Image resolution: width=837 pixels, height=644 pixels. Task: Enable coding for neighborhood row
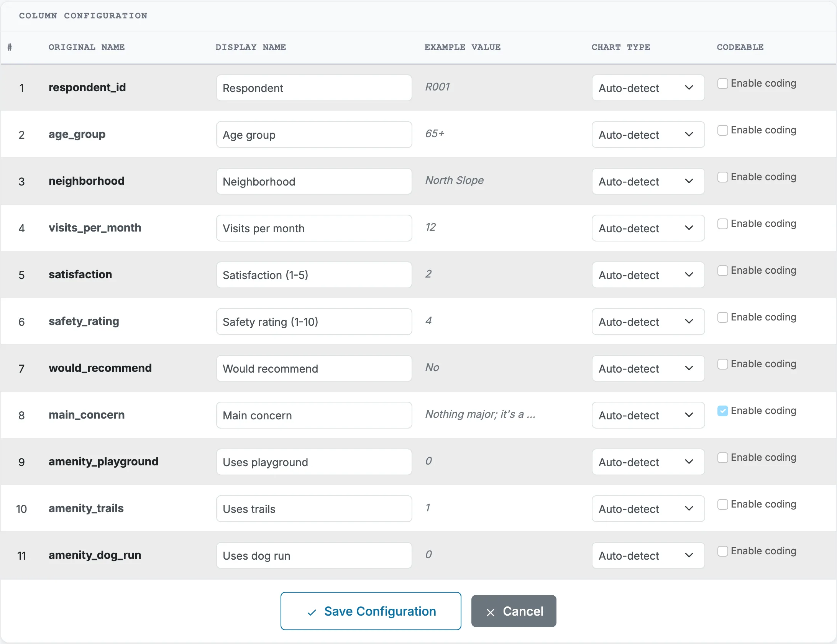pos(722,177)
